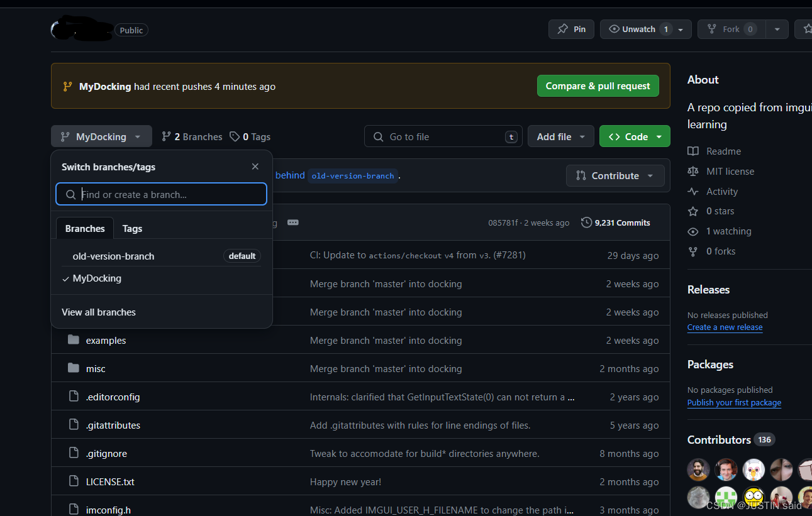The height and width of the screenshot is (516, 812).
Task: Click the white owl contributor avatar
Action: click(754, 469)
